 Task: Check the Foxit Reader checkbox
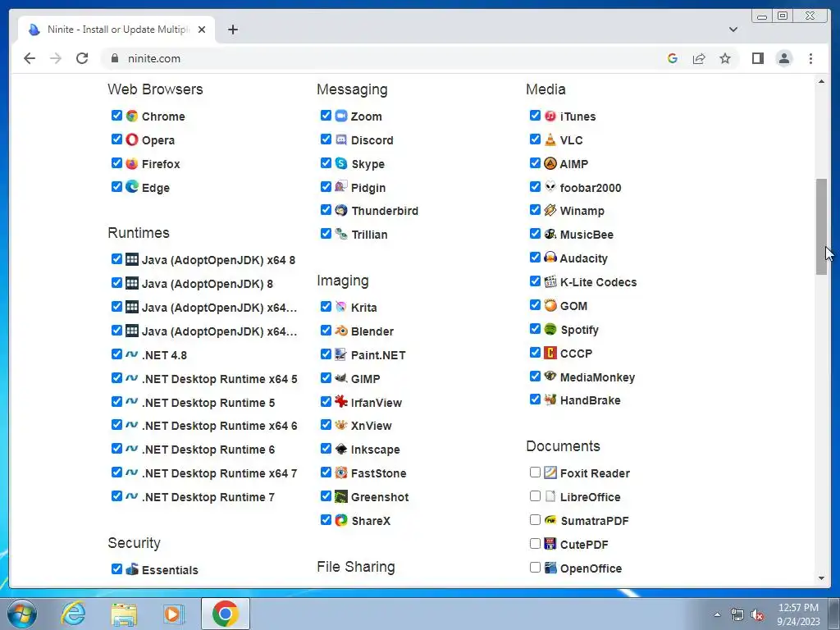tap(535, 472)
